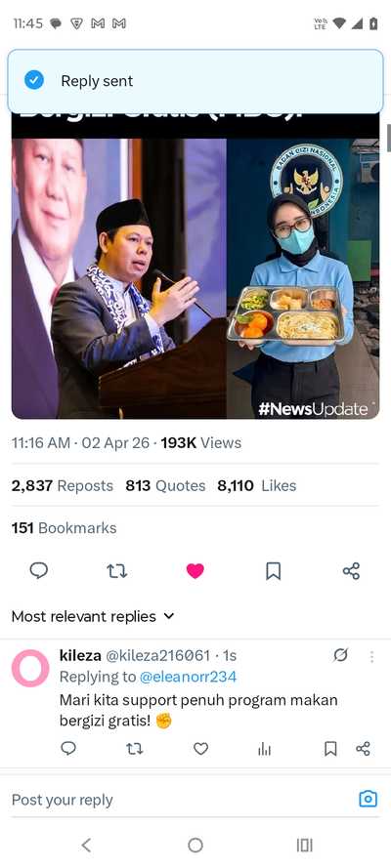Like kileza's reply with the heart icon

point(200,749)
